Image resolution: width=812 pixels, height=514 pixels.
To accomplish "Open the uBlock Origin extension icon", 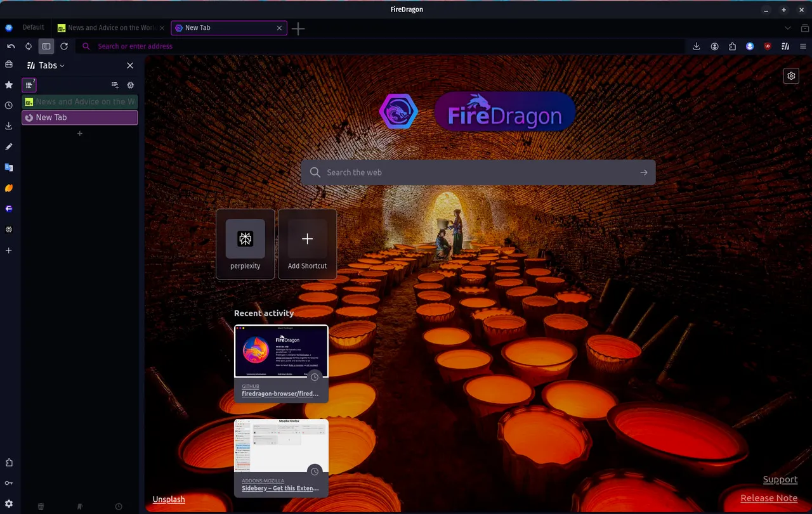I will (x=768, y=46).
